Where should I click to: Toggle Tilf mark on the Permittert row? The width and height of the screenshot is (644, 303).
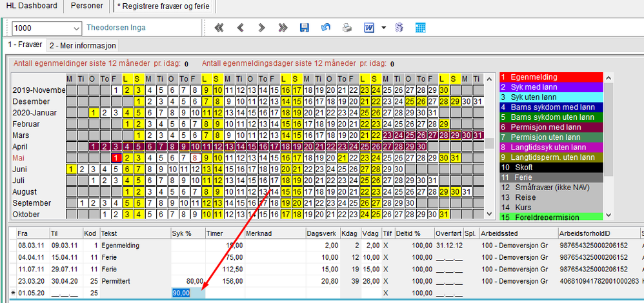click(x=387, y=281)
